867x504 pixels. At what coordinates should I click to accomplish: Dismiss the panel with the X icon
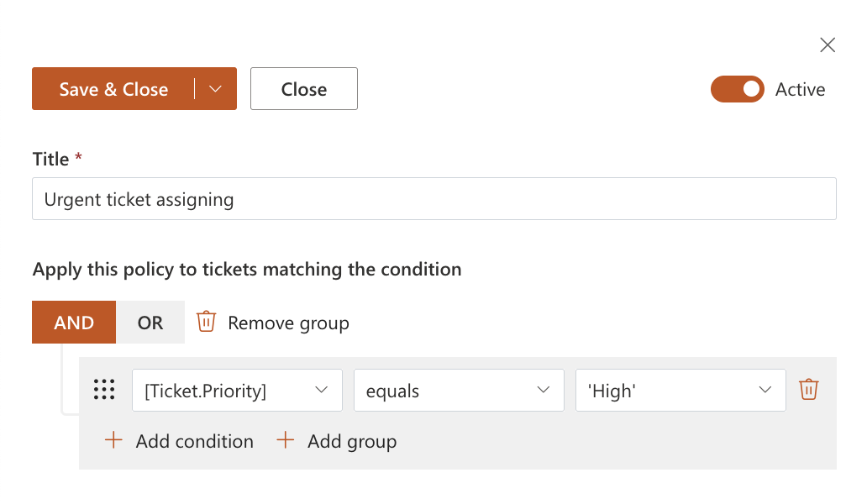(828, 45)
